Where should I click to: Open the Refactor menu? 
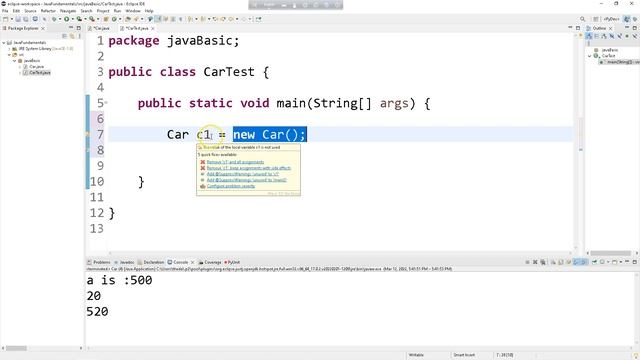coord(48,11)
